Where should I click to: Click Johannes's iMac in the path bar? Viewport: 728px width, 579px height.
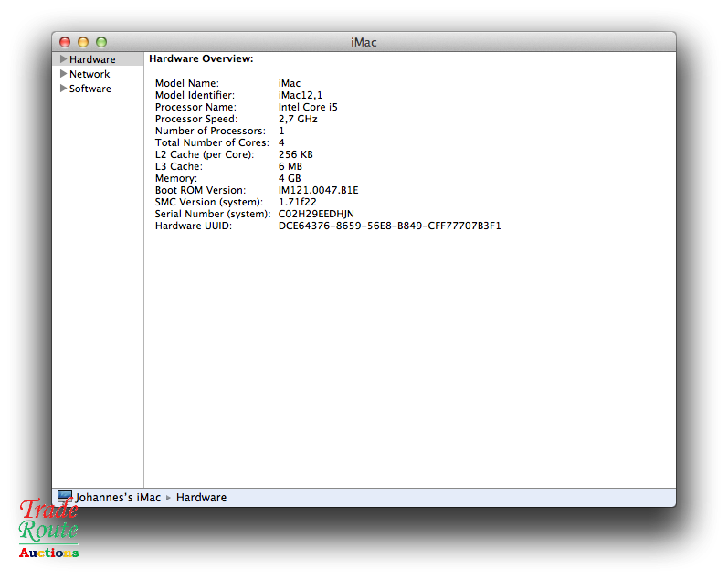118,498
